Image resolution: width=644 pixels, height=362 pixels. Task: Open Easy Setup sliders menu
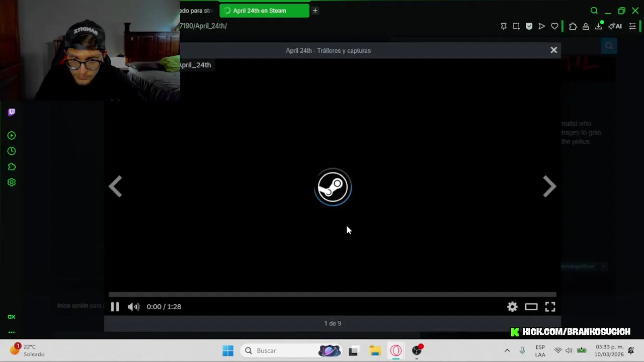(632, 26)
